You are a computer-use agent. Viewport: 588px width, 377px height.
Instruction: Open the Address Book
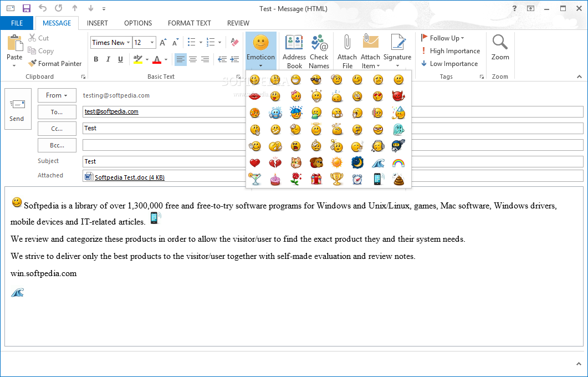(x=294, y=52)
